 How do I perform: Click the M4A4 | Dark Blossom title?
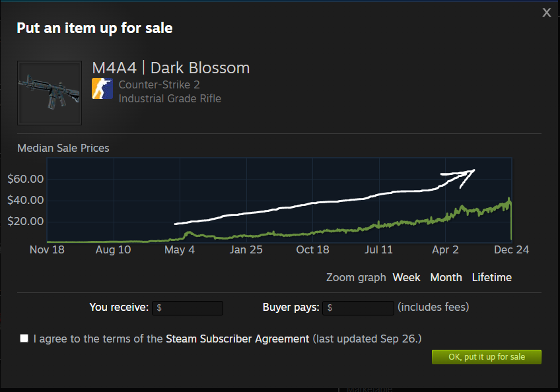click(171, 67)
